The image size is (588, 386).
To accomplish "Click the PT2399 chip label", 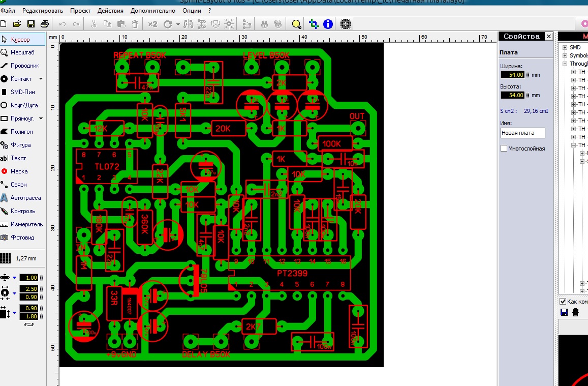I will (x=292, y=273).
